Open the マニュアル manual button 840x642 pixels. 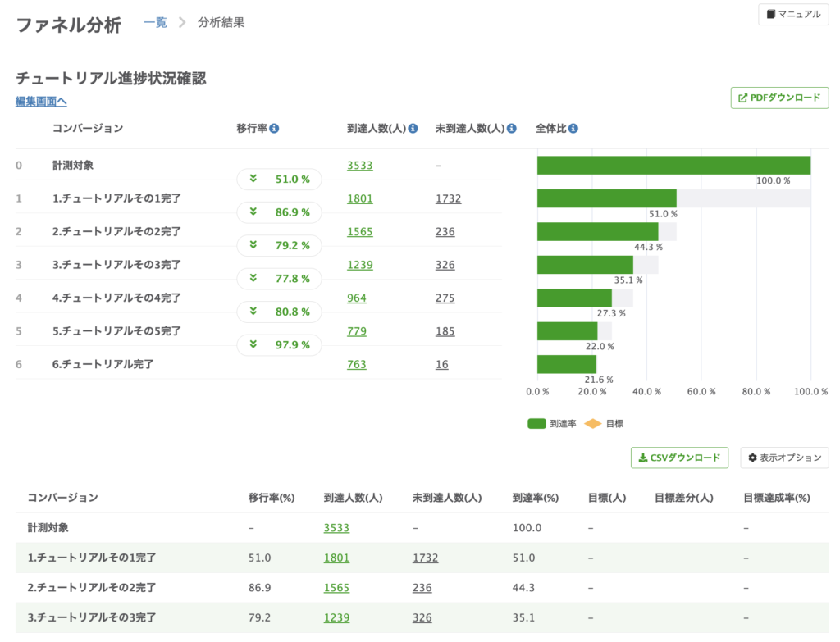793,14
